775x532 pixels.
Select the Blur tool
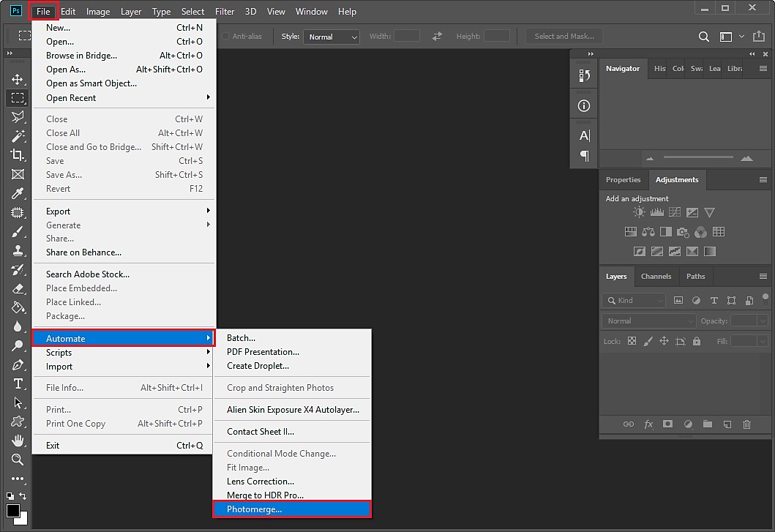pos(18,326)
